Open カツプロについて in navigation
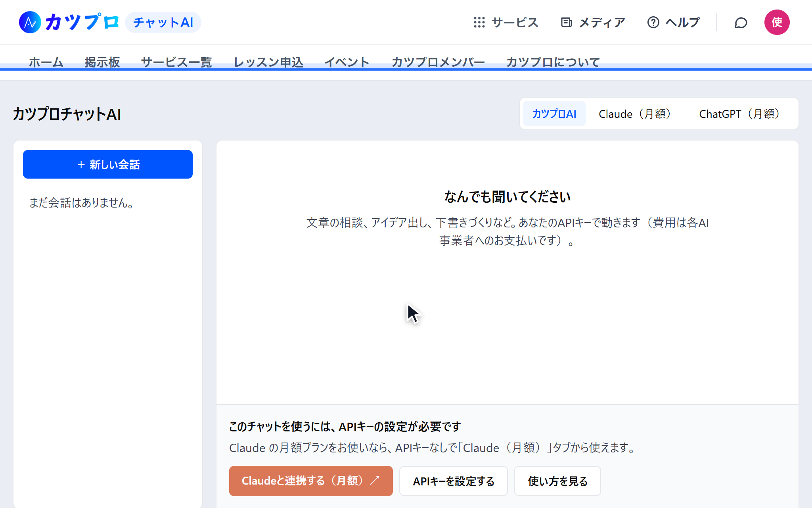812x508 pixels. pyautogui.click(x=553, y=62)
